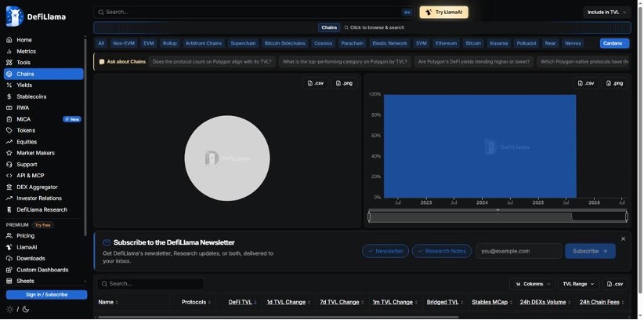The width and height of the screenshot is (644, 320).
Task: Sort by Bridged TVL
Action: click(x=445, y=302)
